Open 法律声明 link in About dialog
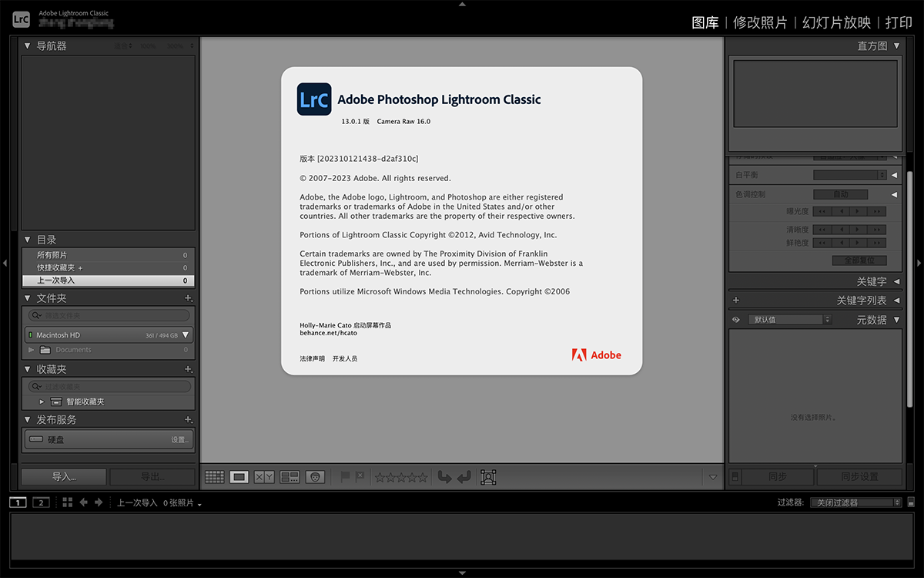The height and width of the screenshot is (578, 924). pyautogui.click(x=312, y=358)
